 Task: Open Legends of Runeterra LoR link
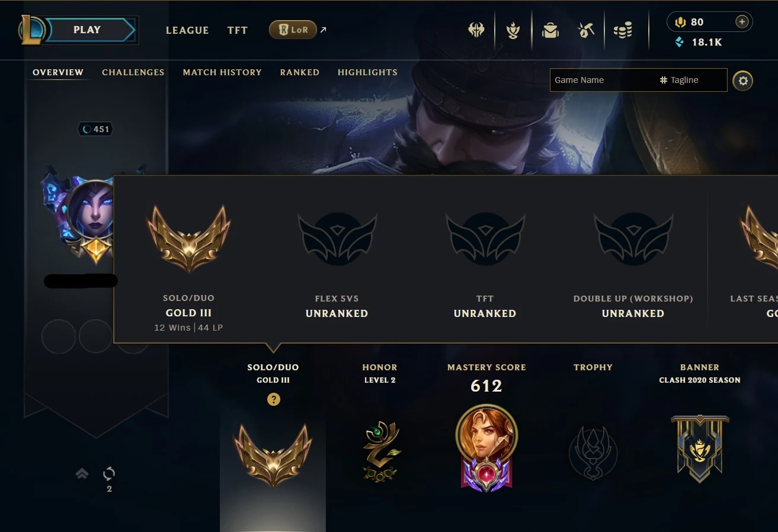click(293, 30)
